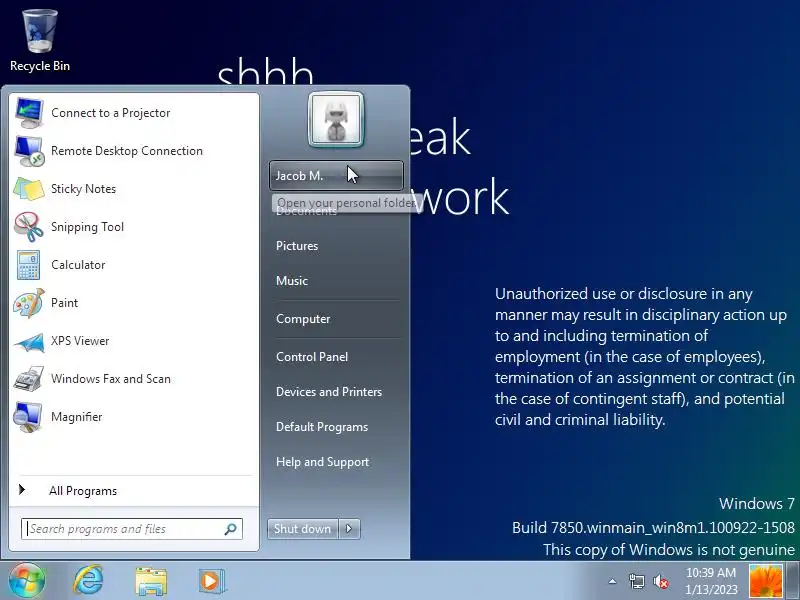Select Snipping Tool label
Image resolution: width=800 pixels, height=600 pixels.
point(87,227)
